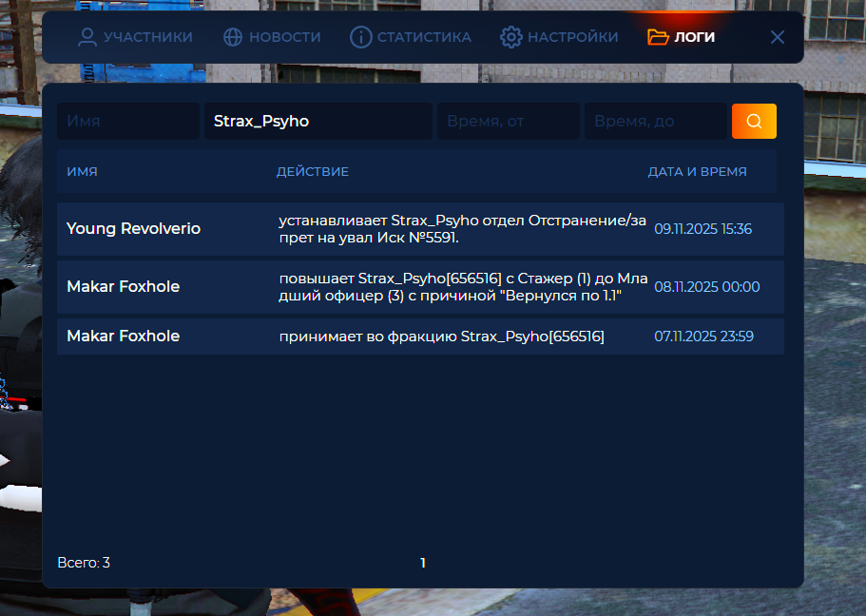This screenshot has width=866, height=616.
Task: Go to the Настройки tab
Action: (572, 37)
